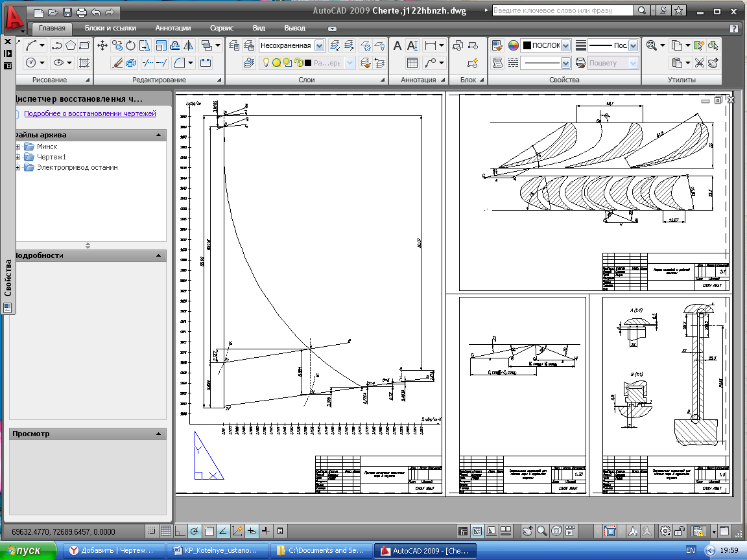Click the single-line text AI tool

[x=412, y=46]
